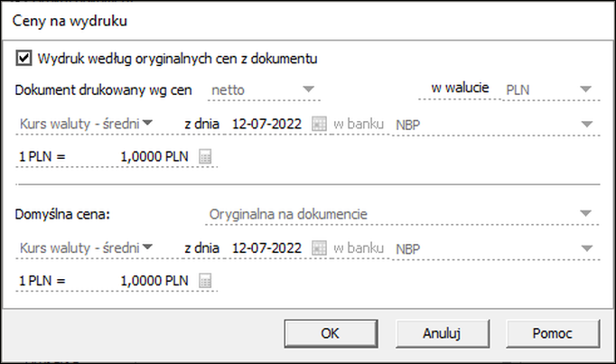Select the second date field 12-07-2022

point(266,248)
